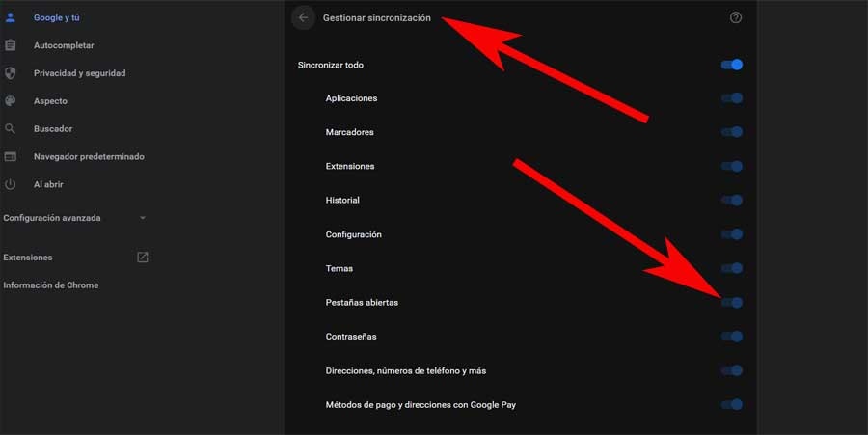868x435 pixels.
Task: Click the Navegador predeterminado window icon
Action: pyautogui.click(x=10, y=156)
